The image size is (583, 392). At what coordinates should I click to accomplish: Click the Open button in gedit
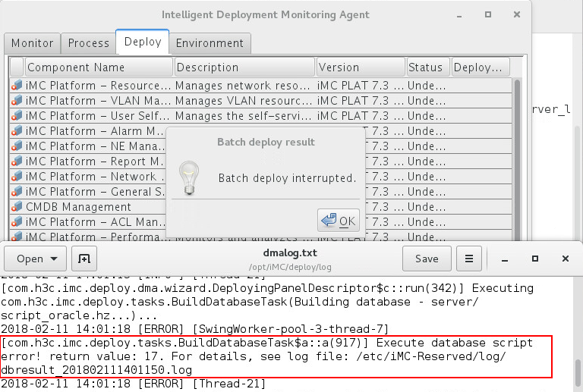click(x=36, y=259)
